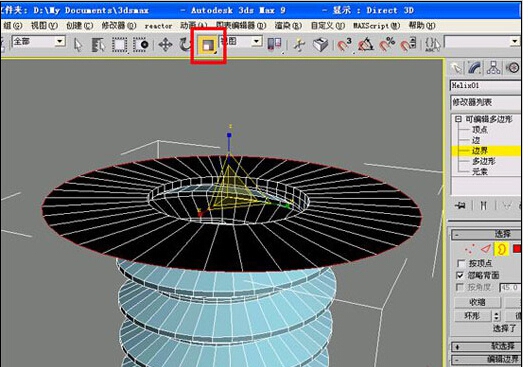Open the 组 menu
Viewport: 528px width, 367px height.
(13, 26)
